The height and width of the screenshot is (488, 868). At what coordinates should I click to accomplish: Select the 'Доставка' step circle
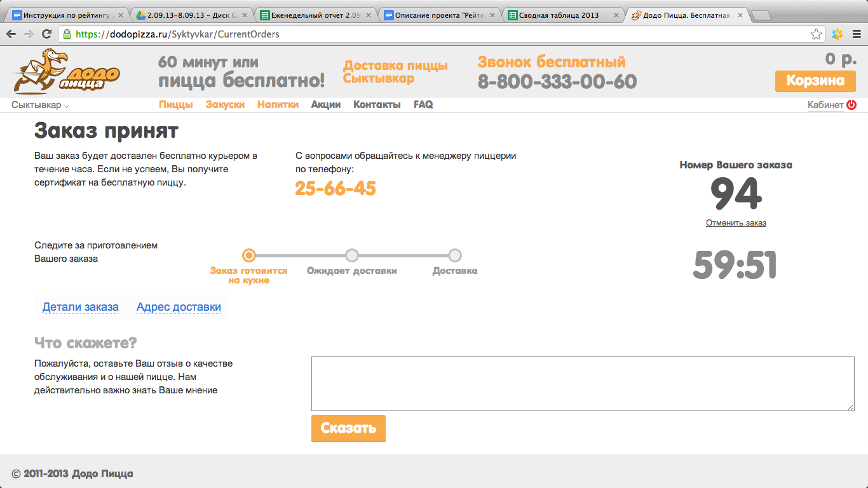coord(455,255)
